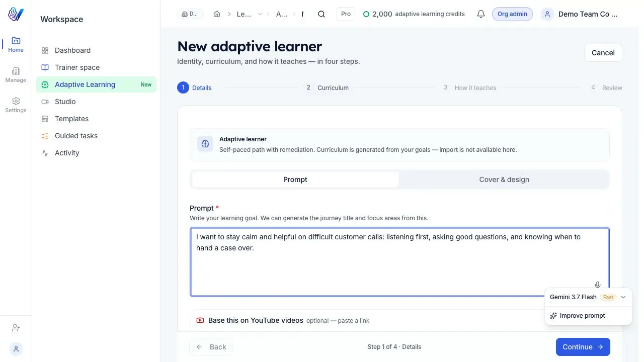Click the Pro plan badge
Image resolution: width=644 pixels, height=362 pixels.
[346, 14]
